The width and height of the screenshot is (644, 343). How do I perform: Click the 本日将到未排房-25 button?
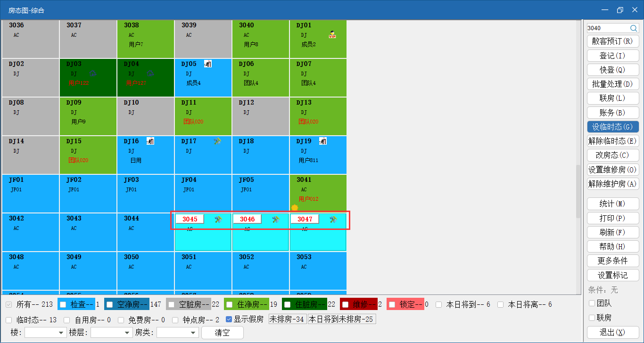[342, 319]
